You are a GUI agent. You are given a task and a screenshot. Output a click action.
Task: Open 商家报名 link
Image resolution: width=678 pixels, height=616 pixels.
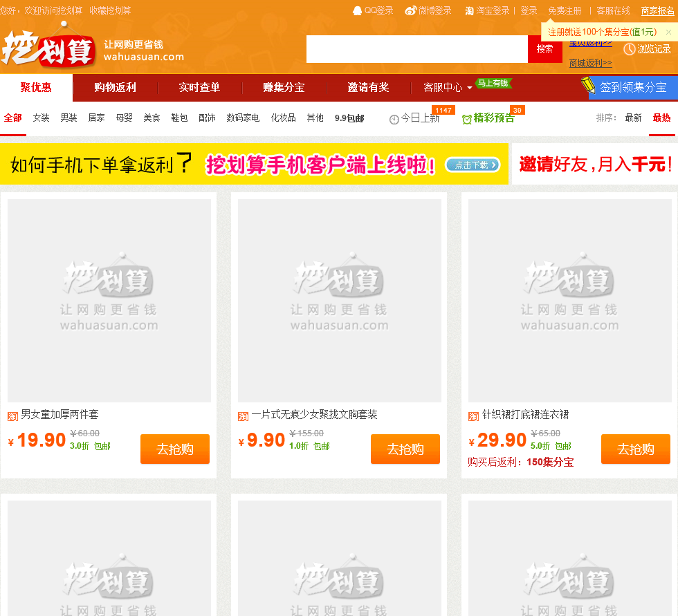(x=658, y=10)
